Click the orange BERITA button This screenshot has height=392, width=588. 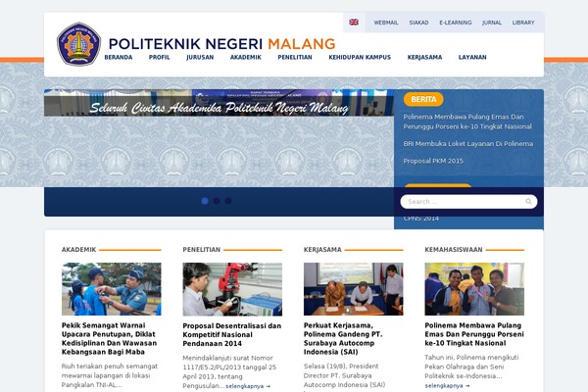coord(423,99)
